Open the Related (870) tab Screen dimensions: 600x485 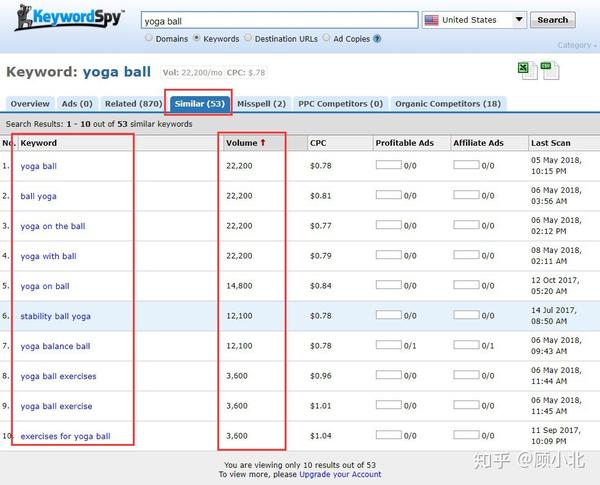tap(134, 104)
